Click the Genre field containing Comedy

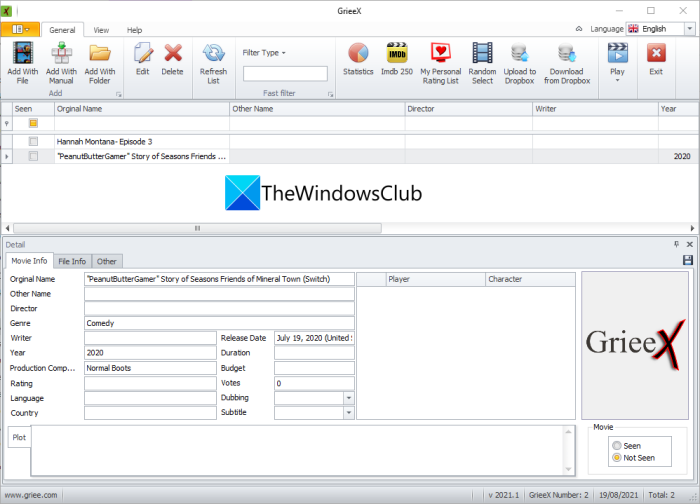pos(219,323)
